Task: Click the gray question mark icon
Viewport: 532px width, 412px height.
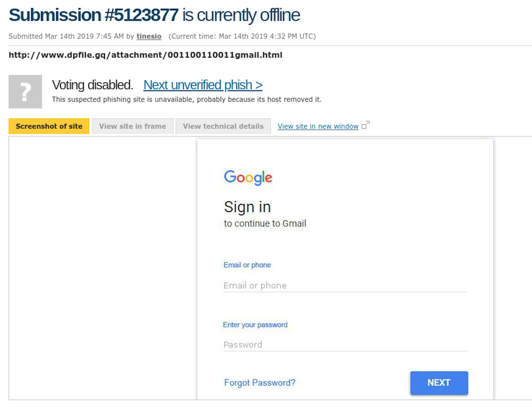Action: tap(25, 92)
